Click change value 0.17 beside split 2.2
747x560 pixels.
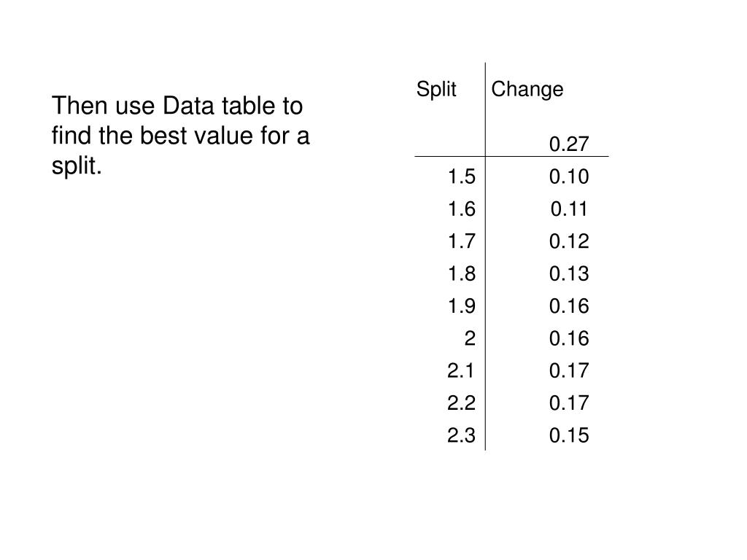(569, 402)
